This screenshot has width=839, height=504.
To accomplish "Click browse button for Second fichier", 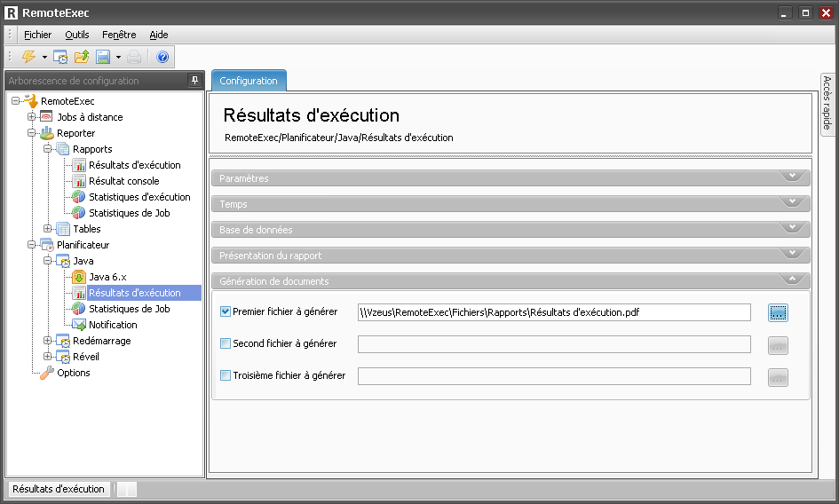I will coord(778,346).
